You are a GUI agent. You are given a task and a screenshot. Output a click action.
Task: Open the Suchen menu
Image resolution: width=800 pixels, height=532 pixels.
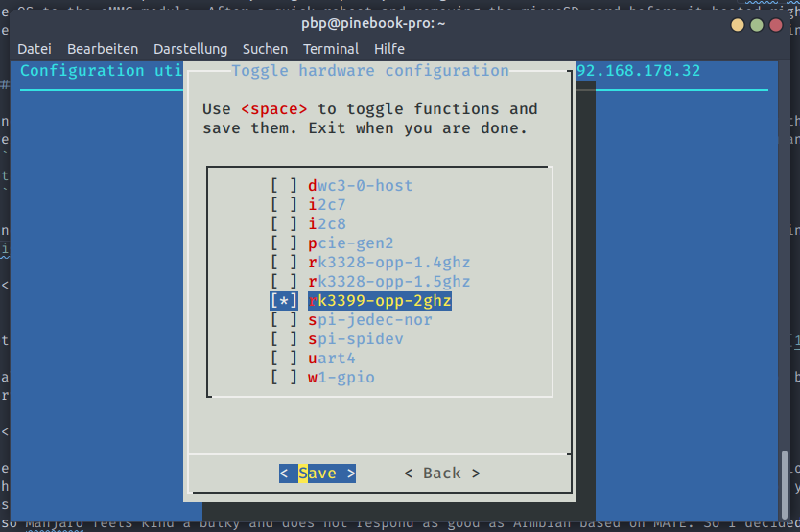(265, 49)
